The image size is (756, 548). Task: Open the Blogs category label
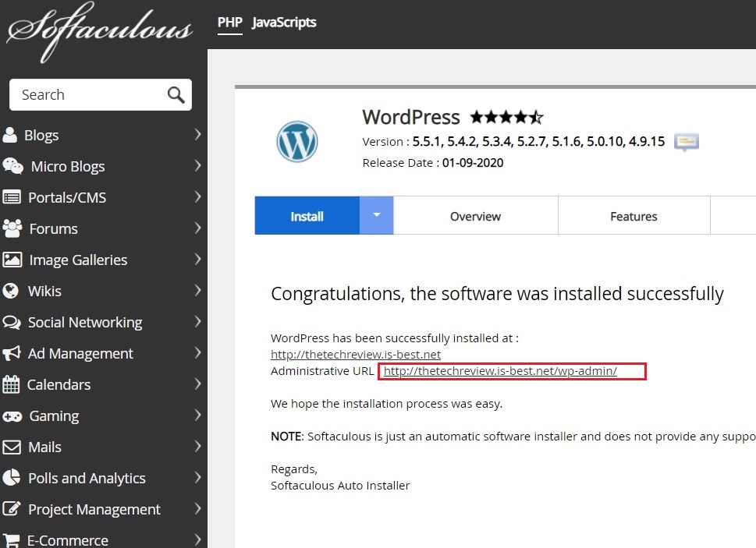41,136
